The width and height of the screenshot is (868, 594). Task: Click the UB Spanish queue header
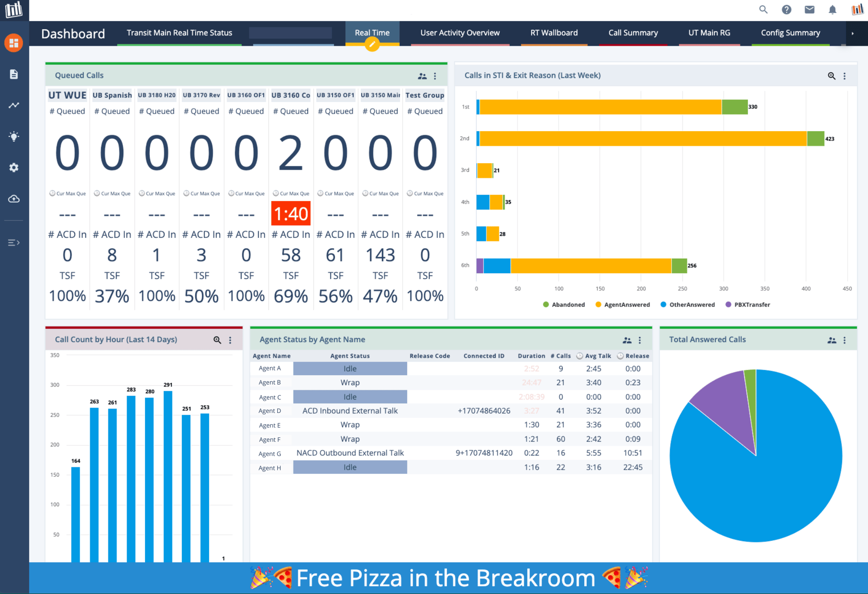[x=112, y=95]
